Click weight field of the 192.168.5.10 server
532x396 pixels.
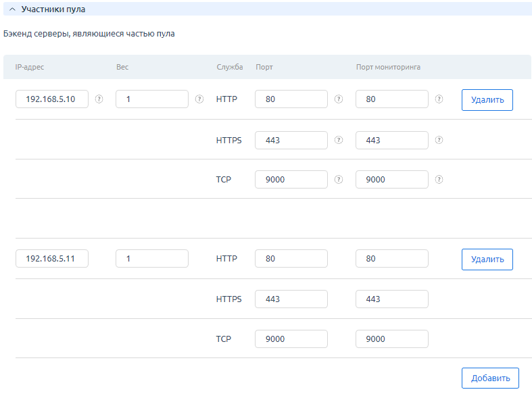[x=152, y=99]
